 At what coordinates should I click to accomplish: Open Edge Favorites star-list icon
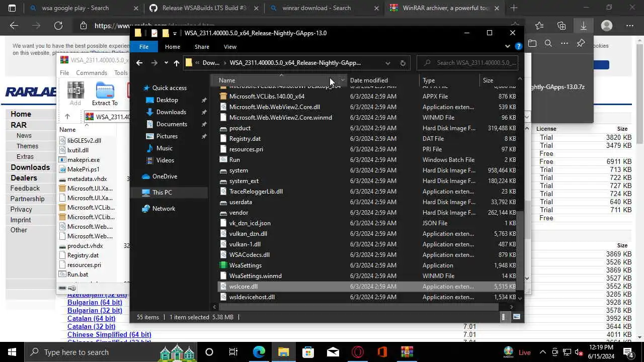539,26
